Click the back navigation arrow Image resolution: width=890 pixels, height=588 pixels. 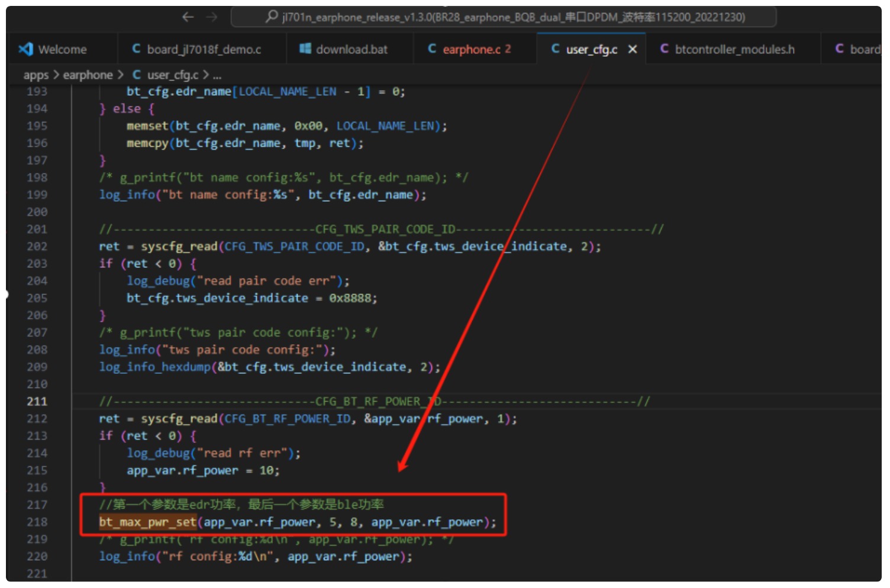coord(188,17)
